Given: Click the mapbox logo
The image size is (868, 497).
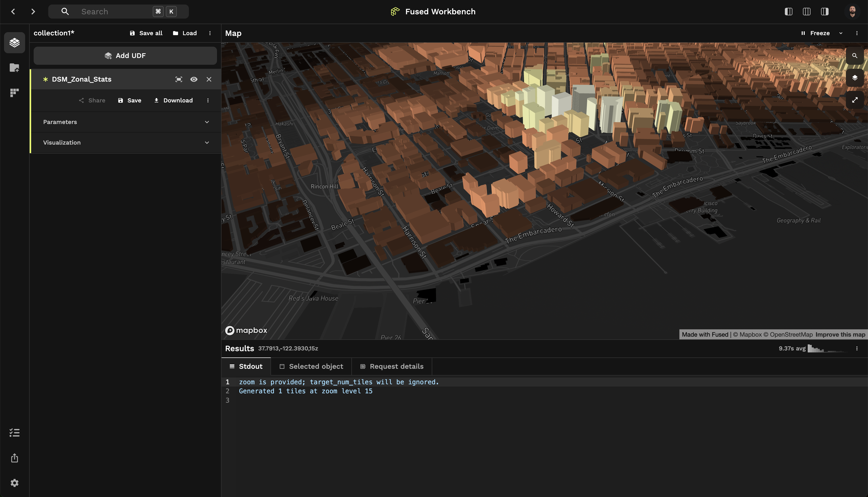Looking at the screenshot, I should pyautogui.click(x=246, y=330).
